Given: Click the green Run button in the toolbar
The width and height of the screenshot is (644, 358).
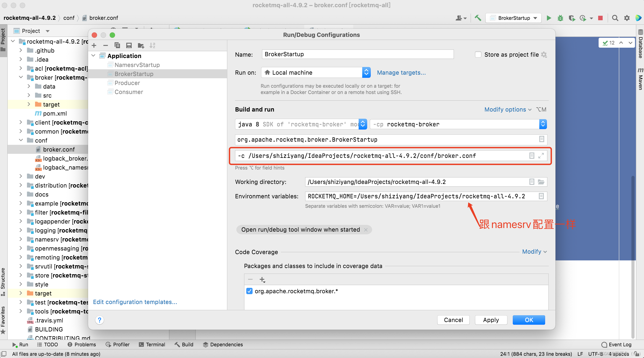Looking at the screenshot, I should pos(549,18).
